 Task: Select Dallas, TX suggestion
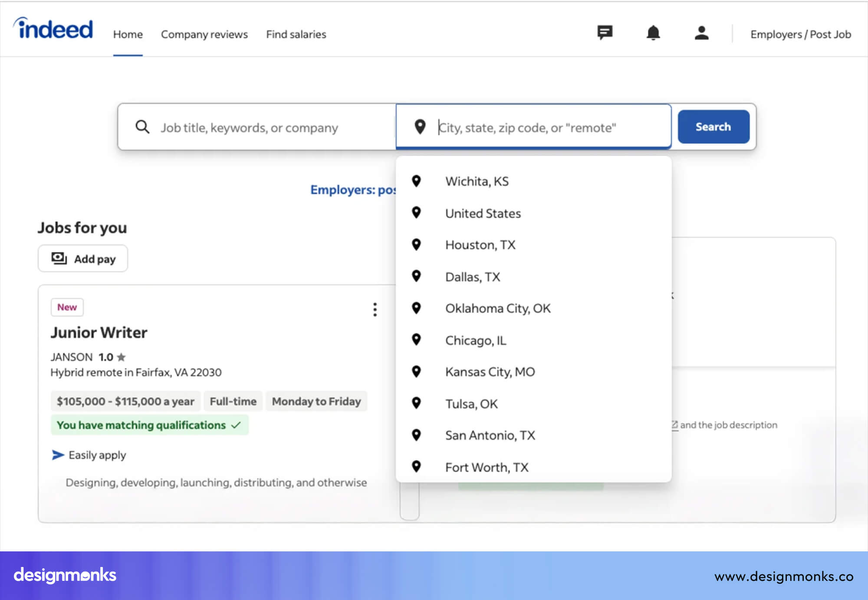click(533, 277)
